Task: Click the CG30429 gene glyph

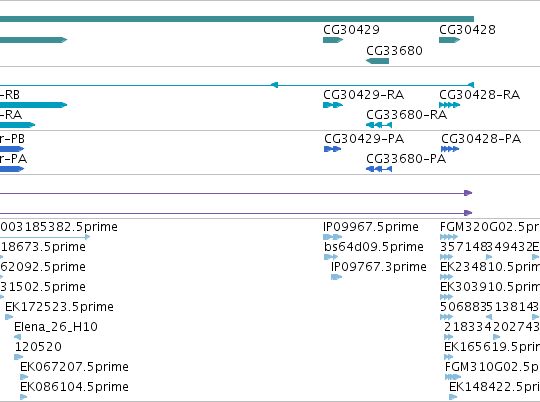Action: point(333,40)
